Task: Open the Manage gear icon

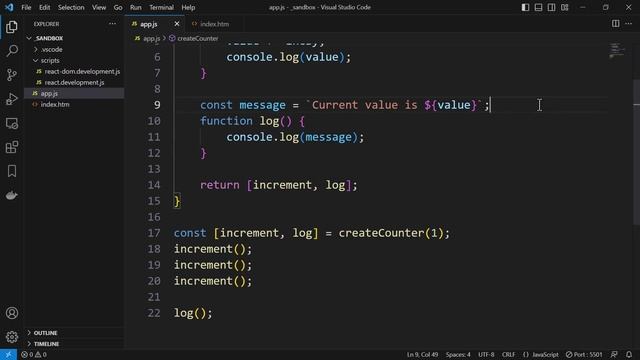Action: (12, 337)
